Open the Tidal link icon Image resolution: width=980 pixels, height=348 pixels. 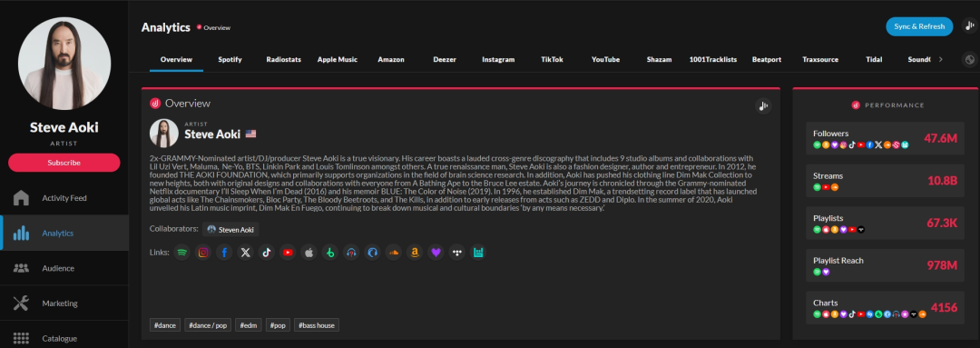tap(456, 253)
